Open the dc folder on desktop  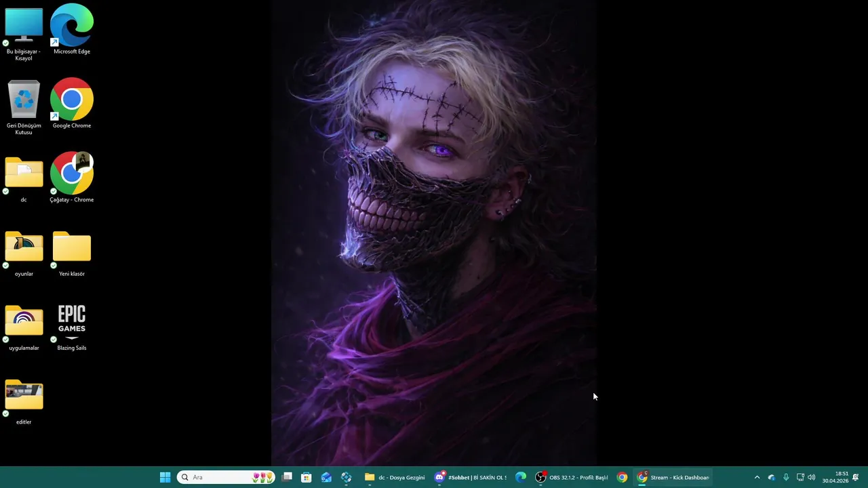pos(24,180)
